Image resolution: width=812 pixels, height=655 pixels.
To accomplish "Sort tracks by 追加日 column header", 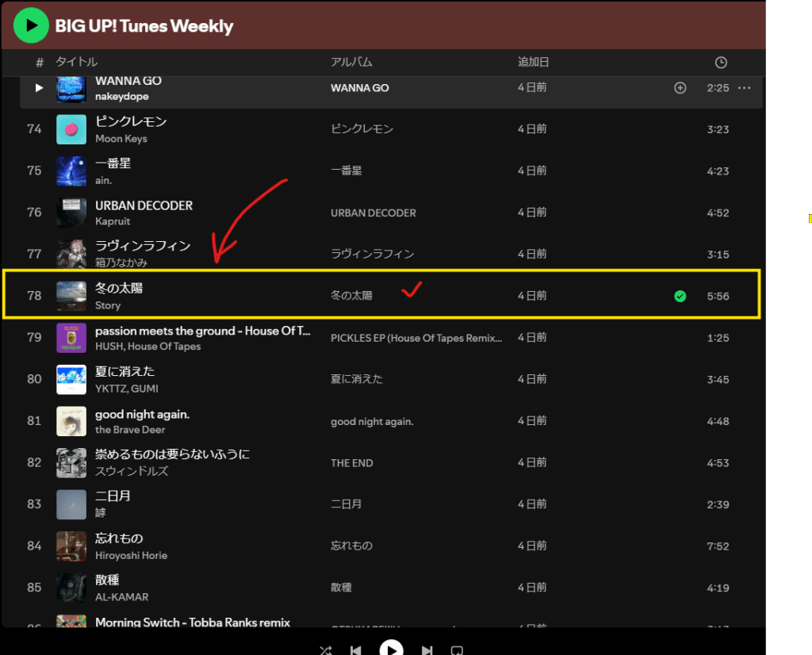I will coord(533,62).
